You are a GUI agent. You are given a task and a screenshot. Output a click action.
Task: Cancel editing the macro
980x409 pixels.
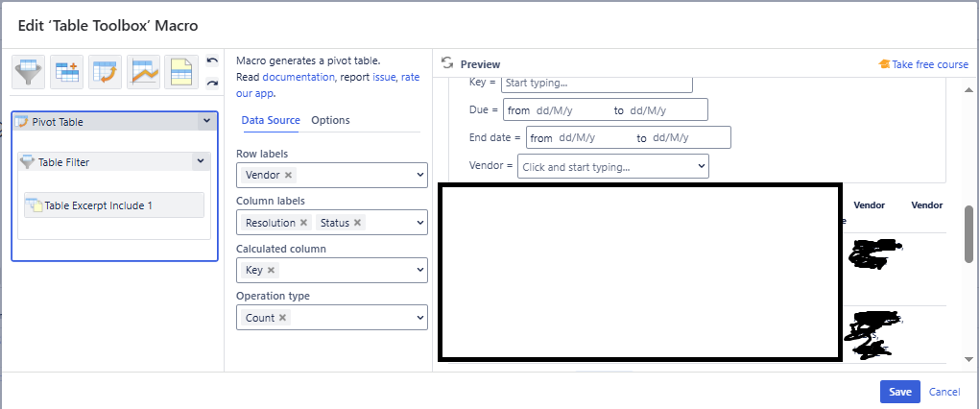(944, 392)
